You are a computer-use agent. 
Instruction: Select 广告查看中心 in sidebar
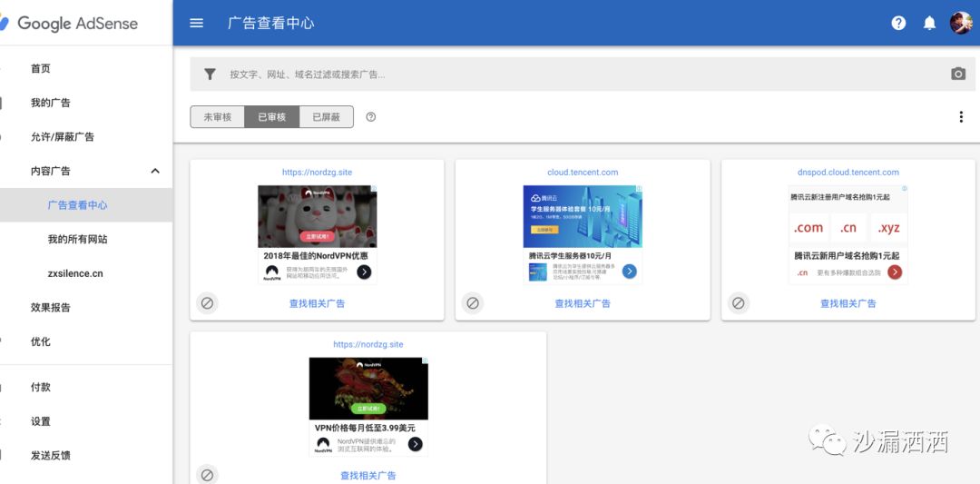[x=77, y=205]
